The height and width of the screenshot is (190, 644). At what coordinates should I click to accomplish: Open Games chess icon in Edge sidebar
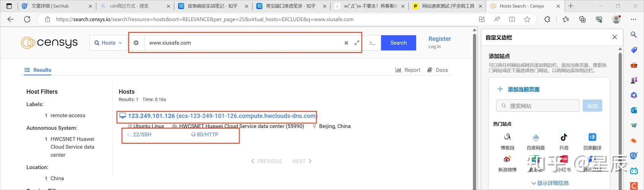point(634,80)
